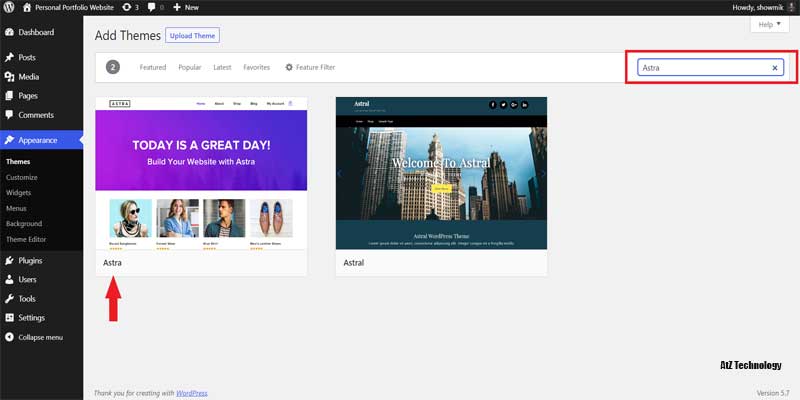The width and height of the screenshot is (800, 400).
Task: Open the Astral theme thumbnail
Action: [x=441, y=173]
